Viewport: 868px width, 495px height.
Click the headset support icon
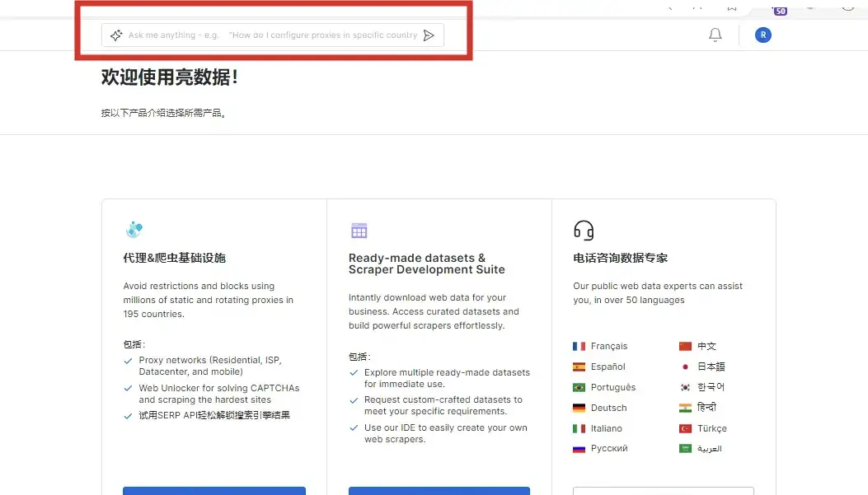[x=584, y=230]
